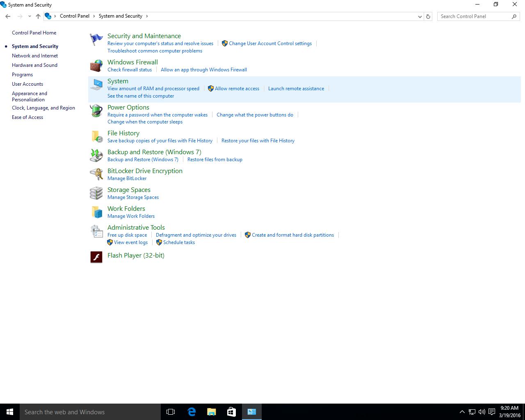Click Restore files from backup
Screen dimensions: 525x420
click(x=215, y=160)
